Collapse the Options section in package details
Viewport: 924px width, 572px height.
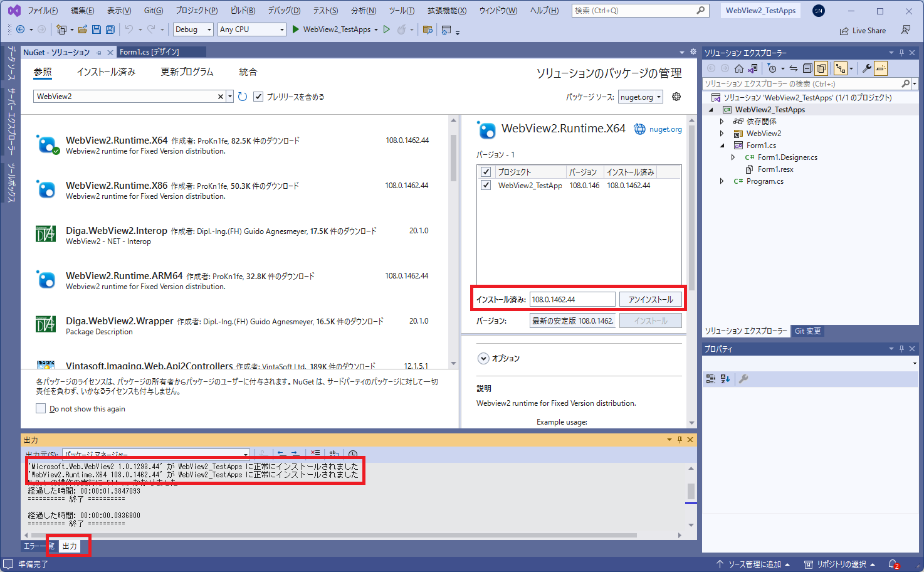[x=483, y=357]
